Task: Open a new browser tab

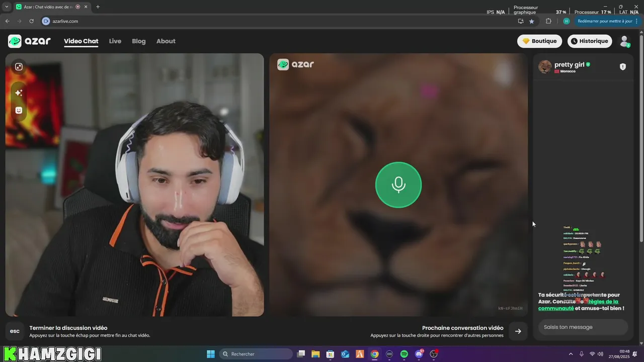Action: coord(98,7)
